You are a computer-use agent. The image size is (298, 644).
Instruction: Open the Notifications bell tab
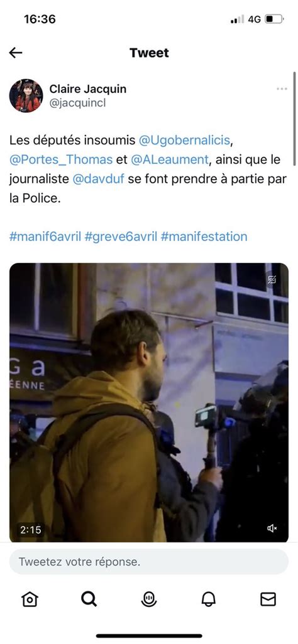point(209,599)
